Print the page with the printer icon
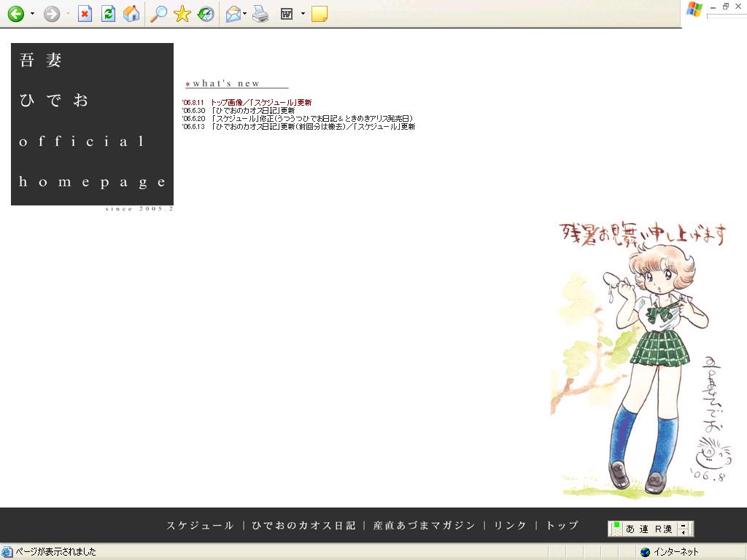Image resolution: width=747 pixels, height=560 pixels. pos(260,15)
